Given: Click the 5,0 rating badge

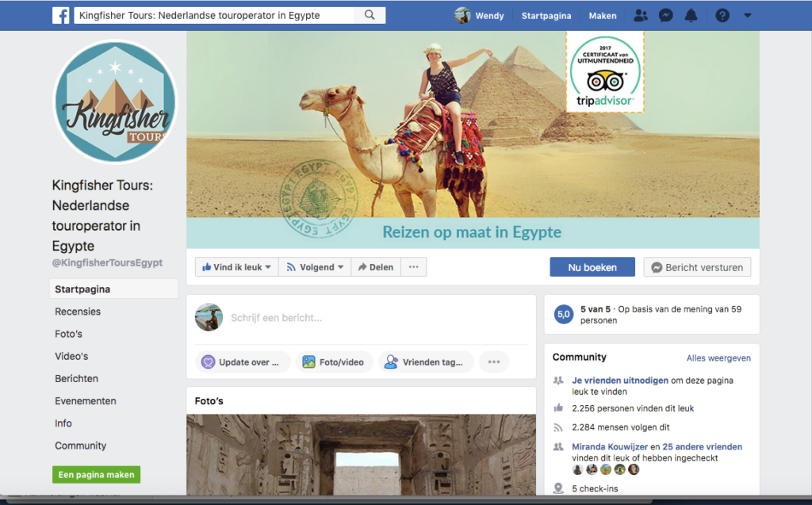Looking at the screenshot, I should click(564, 314).
